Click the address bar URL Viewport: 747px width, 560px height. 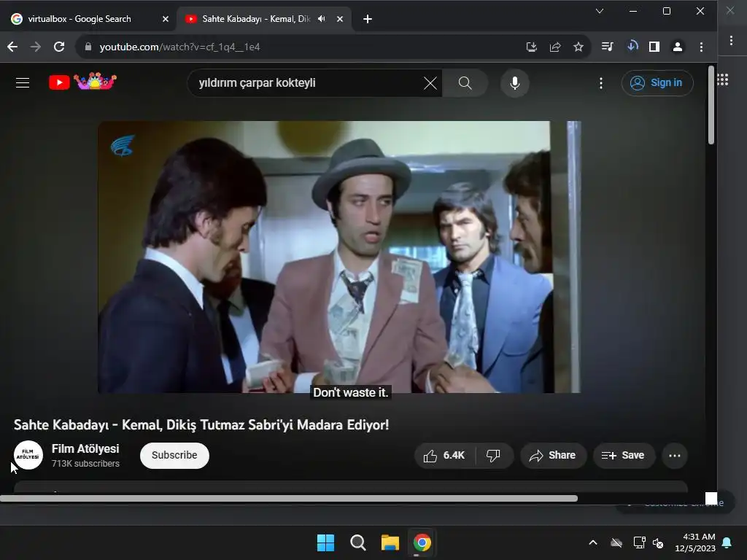179,47
